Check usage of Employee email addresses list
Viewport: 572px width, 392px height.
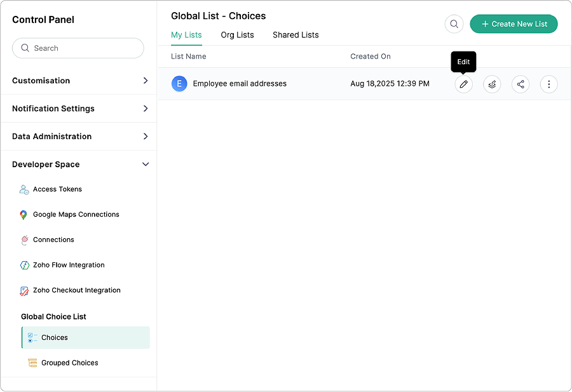[x=492, y=84]
